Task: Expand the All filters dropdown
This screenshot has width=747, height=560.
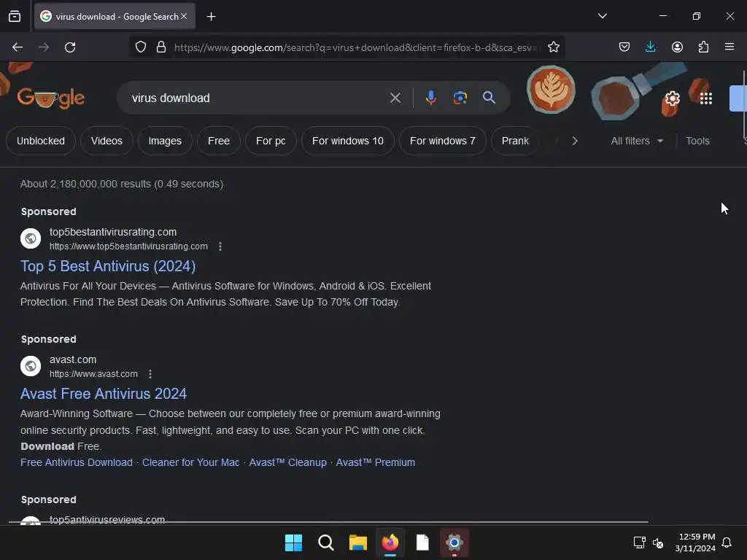Action: 637,141
